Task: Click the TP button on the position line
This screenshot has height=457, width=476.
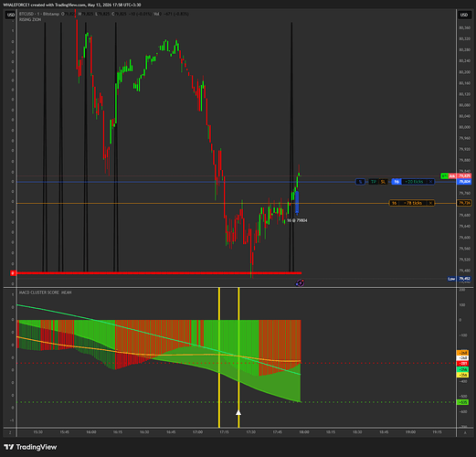Action: 374,182
